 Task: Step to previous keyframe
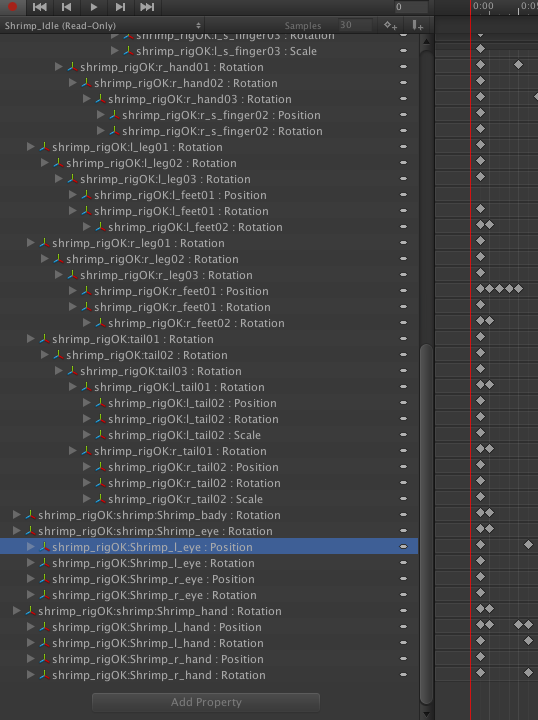click(67, 6)
